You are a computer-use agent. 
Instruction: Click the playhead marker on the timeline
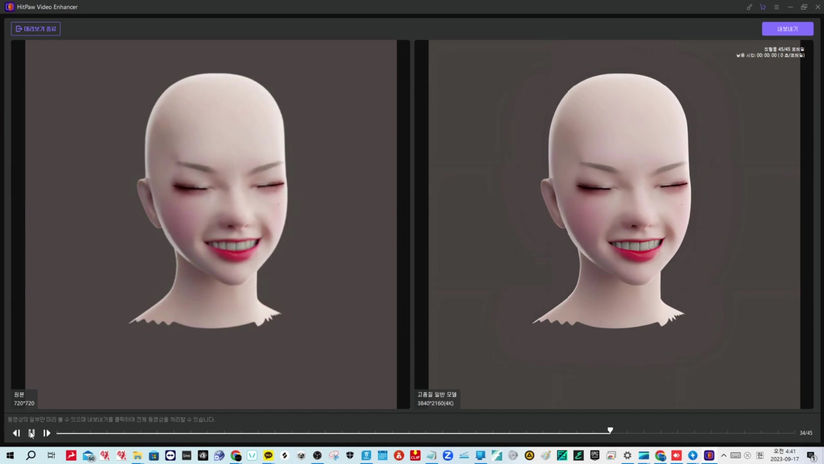(x=610, y=431)
